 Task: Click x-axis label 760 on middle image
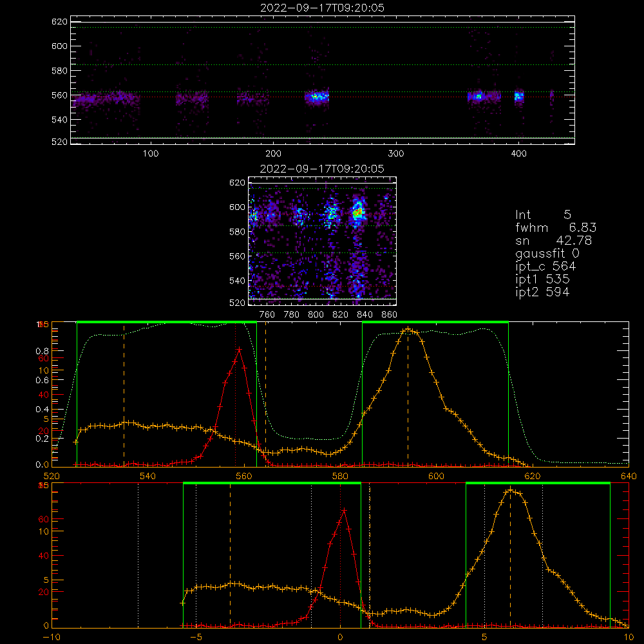tap(267, 315)
